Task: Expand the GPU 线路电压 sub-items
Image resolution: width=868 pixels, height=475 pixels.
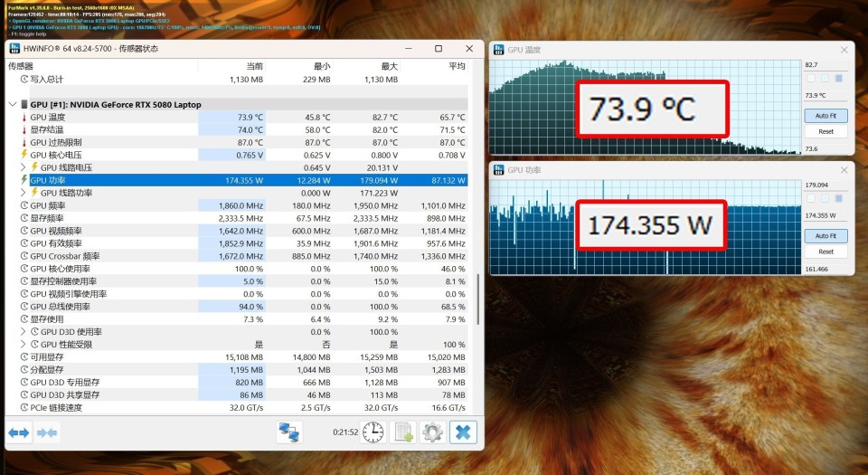Action: coord(24,167)
